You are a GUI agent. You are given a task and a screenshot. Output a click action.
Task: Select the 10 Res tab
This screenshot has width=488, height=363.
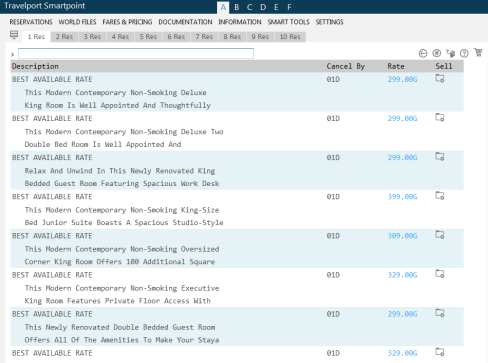tap(290, 37)
